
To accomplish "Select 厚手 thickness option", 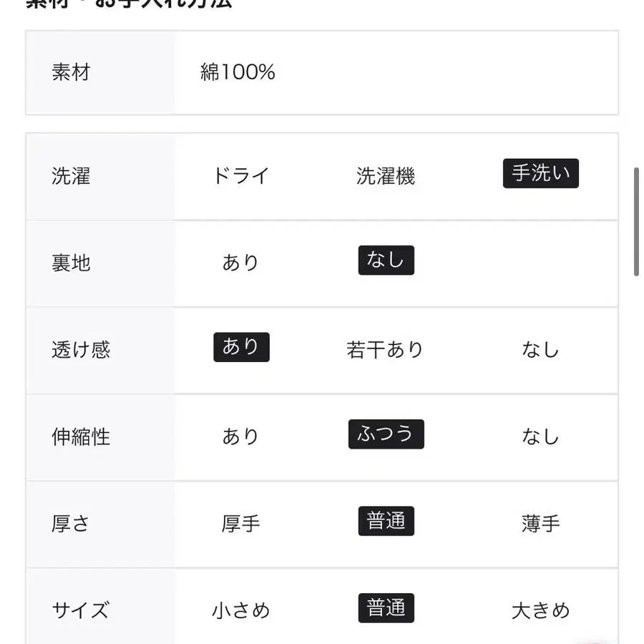I will 240,524.
